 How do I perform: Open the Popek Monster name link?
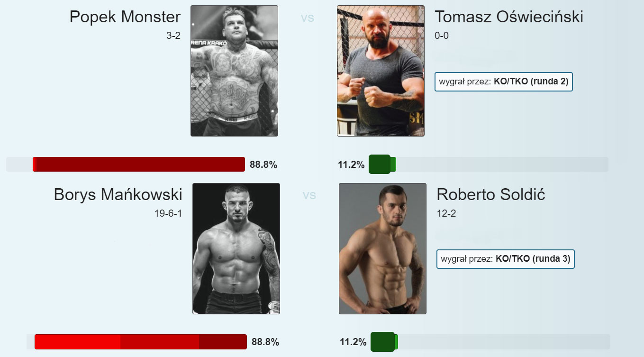[x=125, y=17]
